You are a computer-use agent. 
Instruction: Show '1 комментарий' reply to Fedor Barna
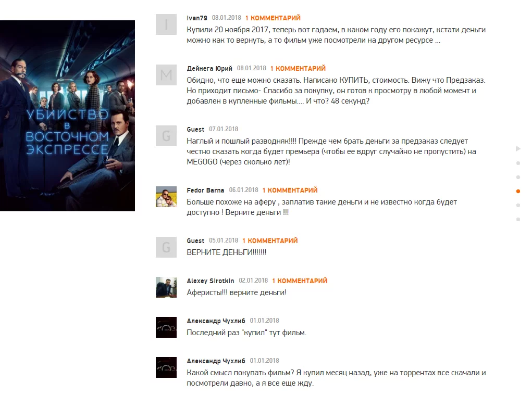click(290, 190)
